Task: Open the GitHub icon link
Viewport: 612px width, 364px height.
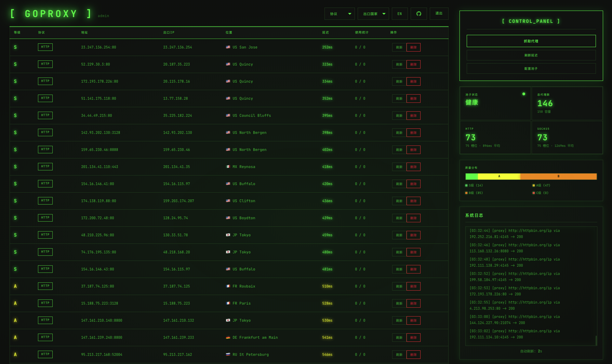Action: (418, 14)
